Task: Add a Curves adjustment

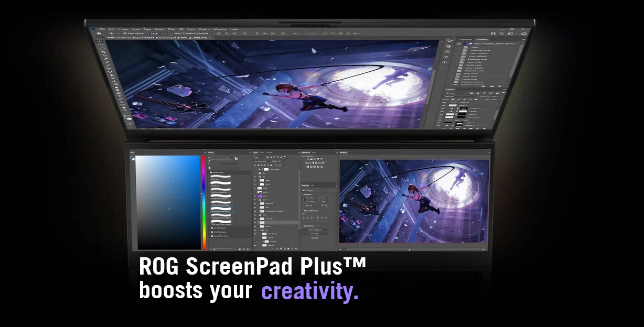Action: coord(315,159)
